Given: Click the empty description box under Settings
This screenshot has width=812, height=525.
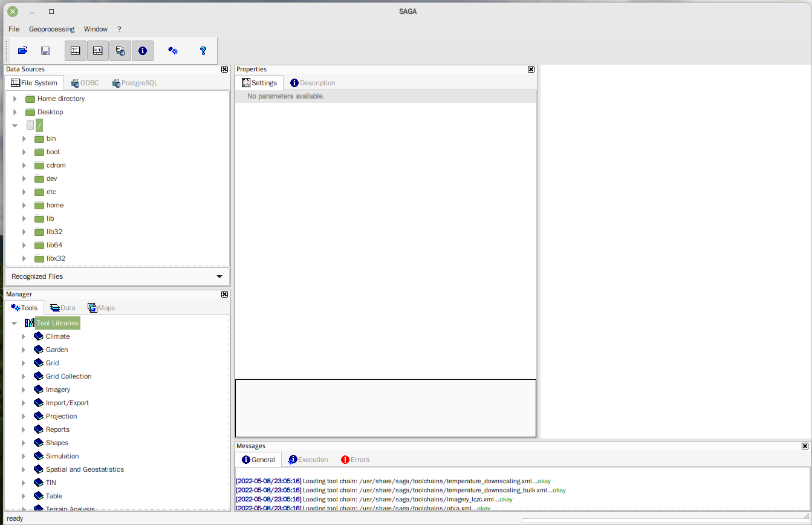Looking at the screenshot, I should point(385,408).
